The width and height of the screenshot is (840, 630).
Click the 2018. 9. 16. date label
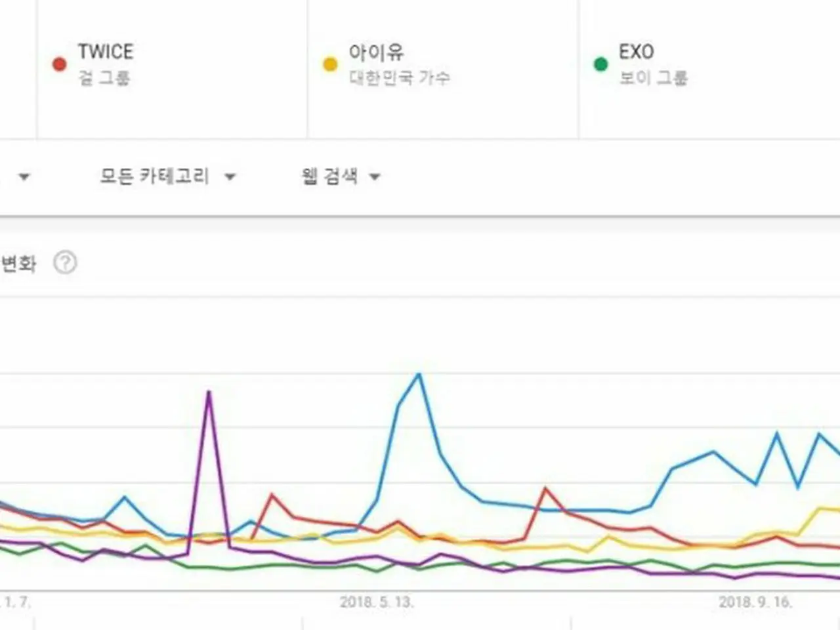coord(755,602)
